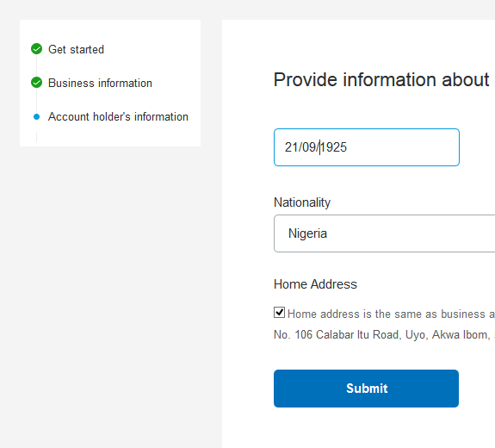Uncheck the home address same as business checkbox
This screenshot has height=448, width=495.
pos(280,313)
